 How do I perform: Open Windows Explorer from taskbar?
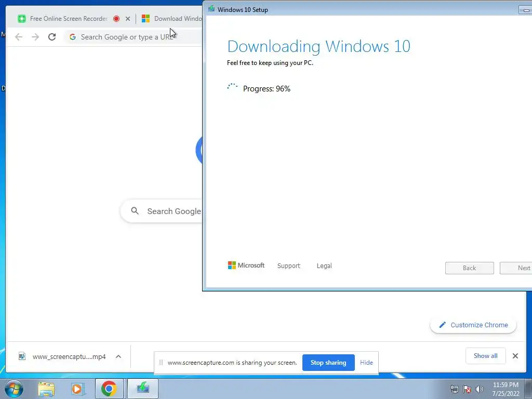[46, 389]
